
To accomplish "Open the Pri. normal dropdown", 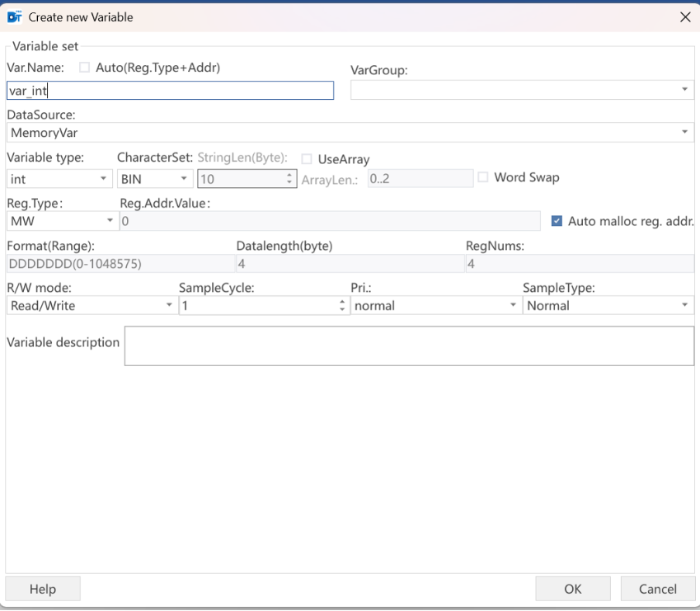I will click(435, 306).
